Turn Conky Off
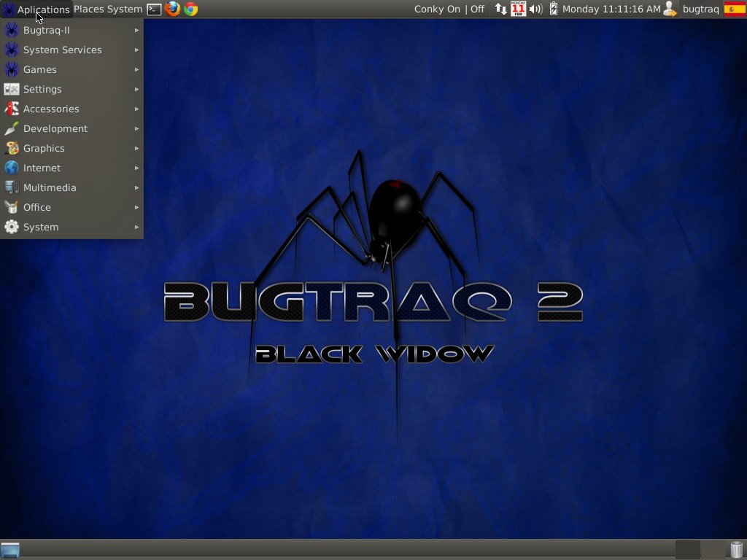Image resolution: width=747 pixels, height=560 pixels. pos(477,9)
